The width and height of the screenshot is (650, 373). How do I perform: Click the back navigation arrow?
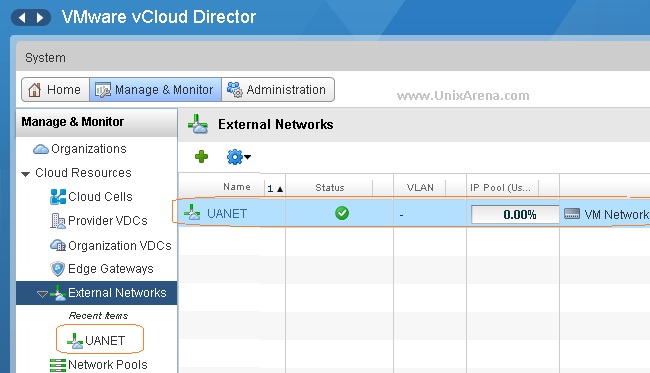[x=22, y=17]
